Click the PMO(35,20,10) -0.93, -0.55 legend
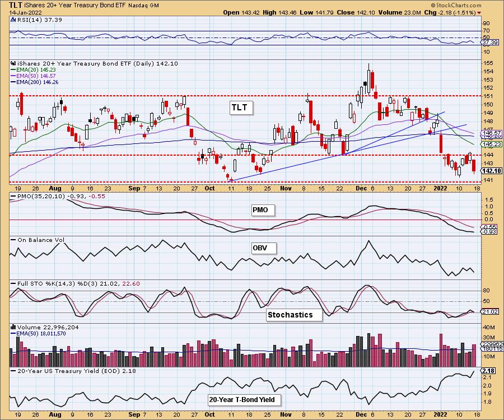Screen dimensions: 504x420 pos(62,197)
